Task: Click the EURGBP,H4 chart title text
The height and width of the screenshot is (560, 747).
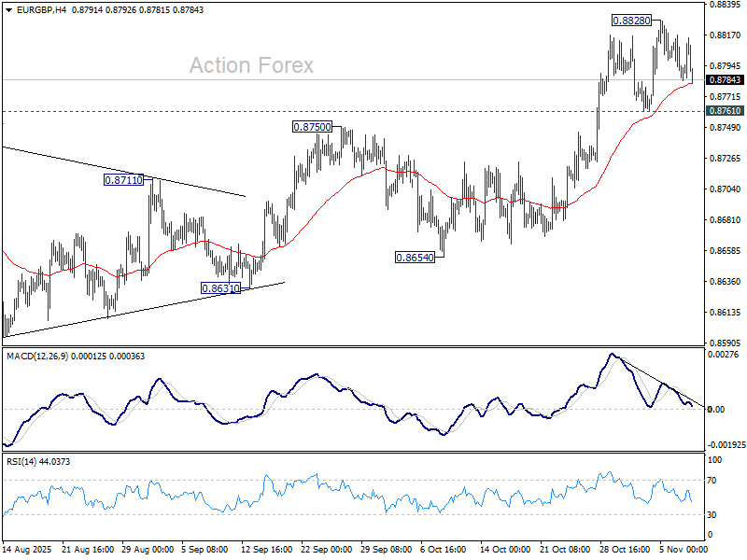Action: click(x=35, y=7)
